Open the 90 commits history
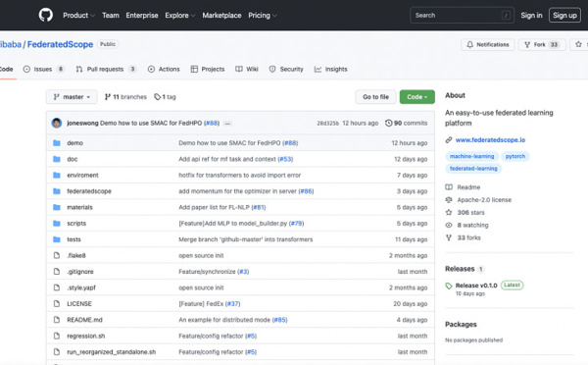Viewport: 588px width, 365px height. 406,123
